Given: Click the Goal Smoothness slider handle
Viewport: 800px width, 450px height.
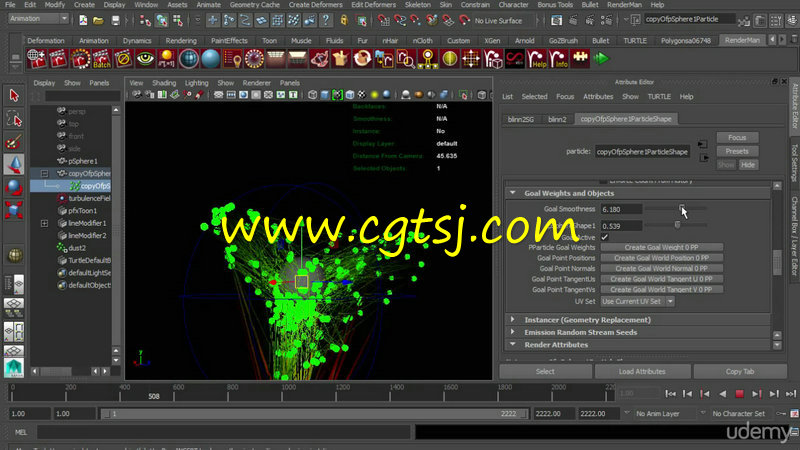Looking at the screenshot, I should pyautogui.click(x=682, y=208).
